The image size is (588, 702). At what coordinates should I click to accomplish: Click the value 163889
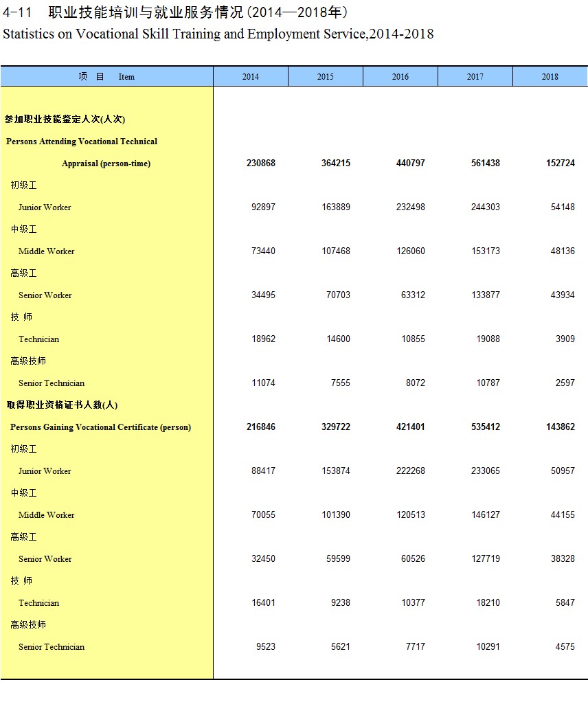click(336, 207)
